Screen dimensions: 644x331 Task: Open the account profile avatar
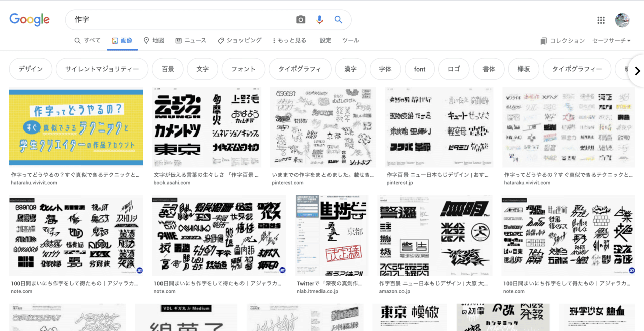pyautogui.click(x=622, y=20)
